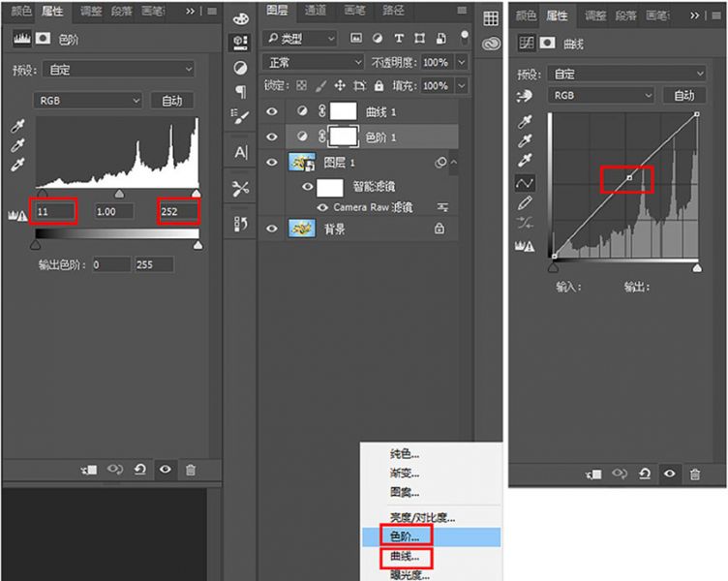Click the Levels histogram adjustment icon
Image resolution: width=728 pixels, height=581 pixels.
[x=21, y=38]
